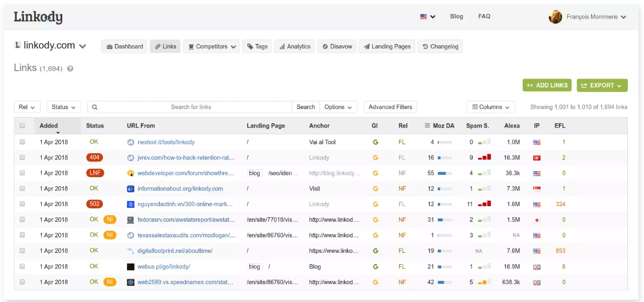
Task: Click the favicon of informationabout.org row
Action: coord(131,188)
